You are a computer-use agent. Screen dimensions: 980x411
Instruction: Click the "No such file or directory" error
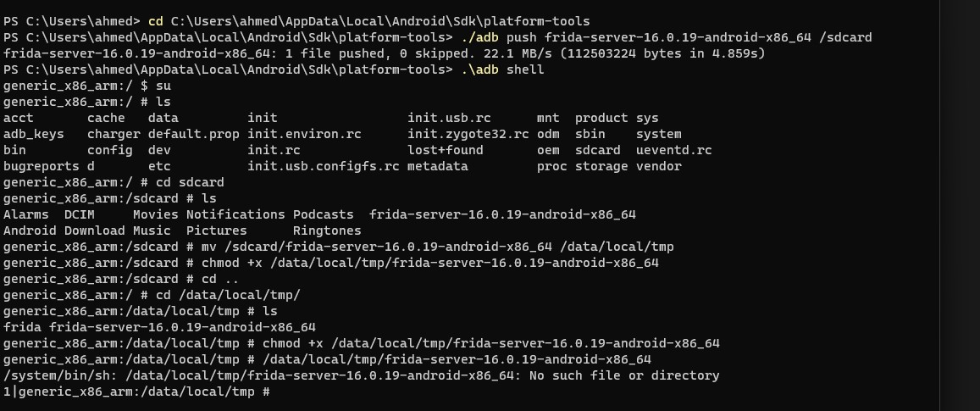[x=623, y=375]
